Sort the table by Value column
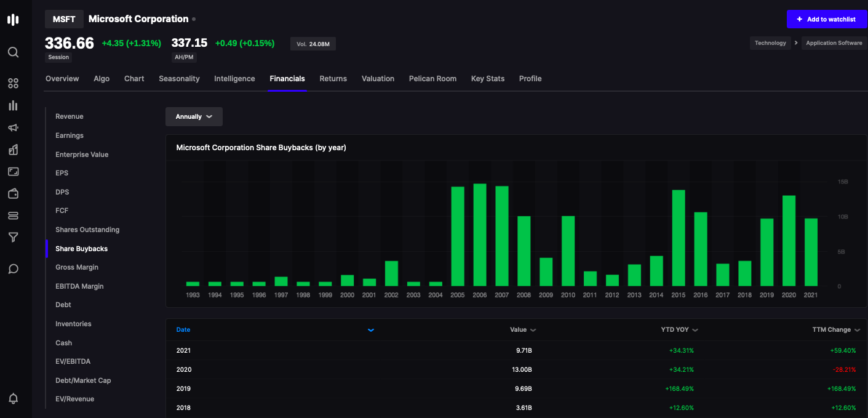 point(523,330)
